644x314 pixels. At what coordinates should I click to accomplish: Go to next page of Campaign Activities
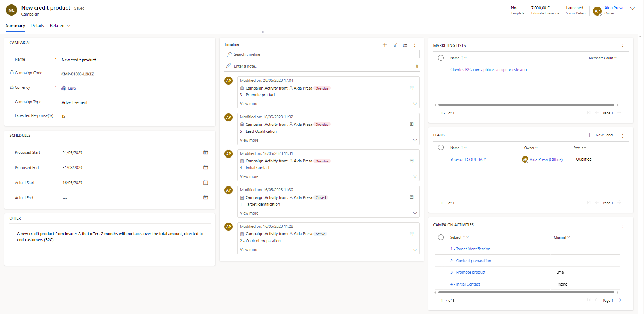[619, 300]
